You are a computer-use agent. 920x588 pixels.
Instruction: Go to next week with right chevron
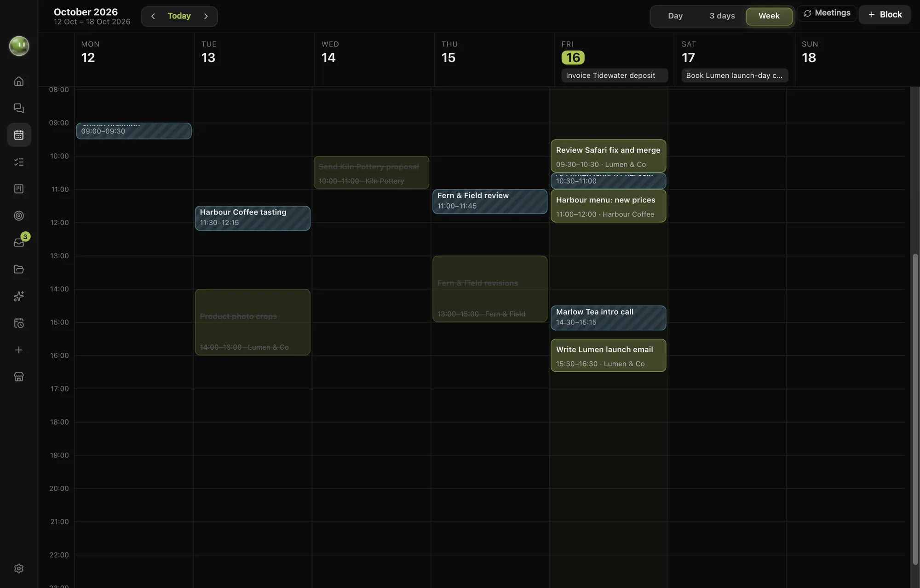point(206,16)
